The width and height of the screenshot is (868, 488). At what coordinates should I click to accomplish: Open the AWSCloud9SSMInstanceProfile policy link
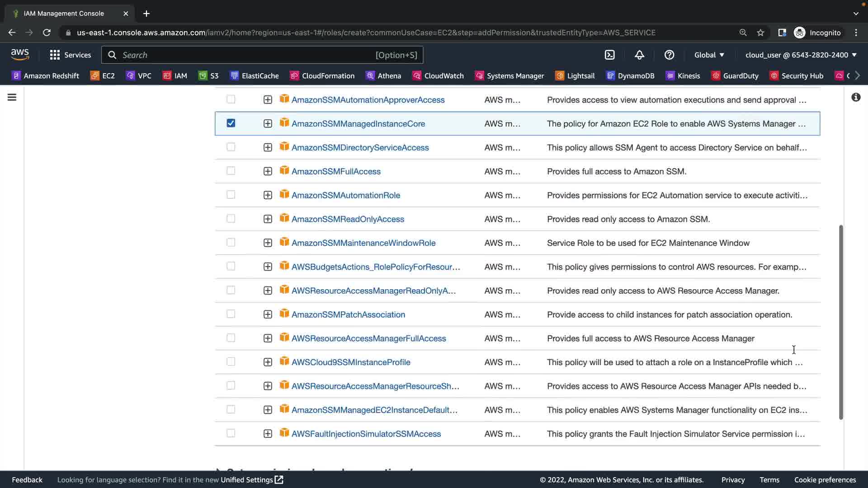(x=351, y=362)
